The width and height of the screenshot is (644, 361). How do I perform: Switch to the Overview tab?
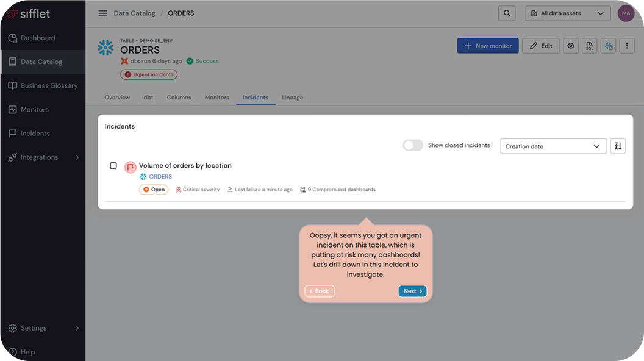[x=117, y=98]
